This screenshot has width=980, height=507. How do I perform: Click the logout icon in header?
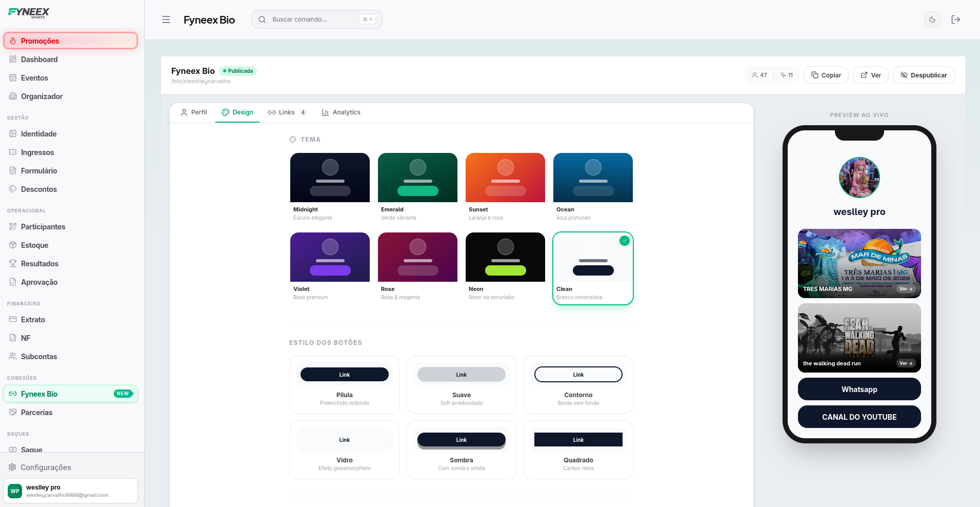point(955,19)
